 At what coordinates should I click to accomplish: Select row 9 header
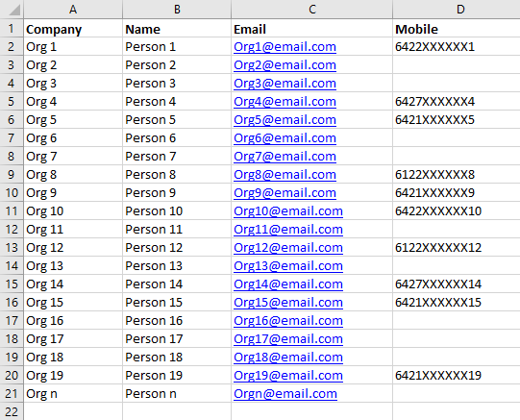click(12, 174)
